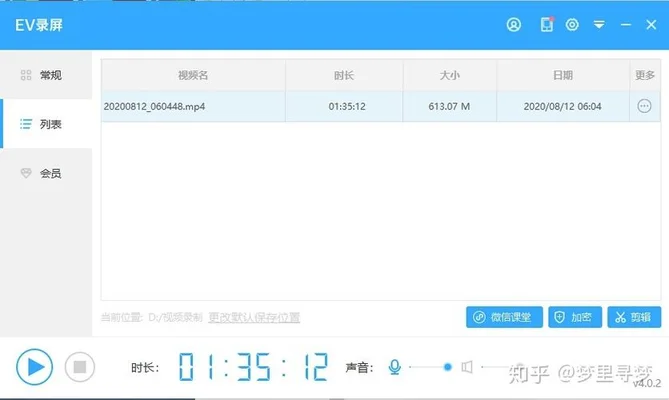669x400 pixels.
Task: Toggle the system speaker sound icon
Action: 467,367
